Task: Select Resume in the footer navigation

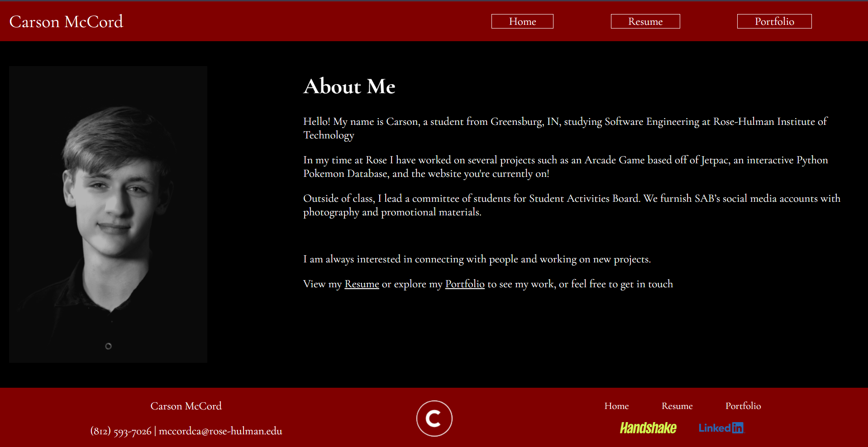Action: click(x=677, y=406)
